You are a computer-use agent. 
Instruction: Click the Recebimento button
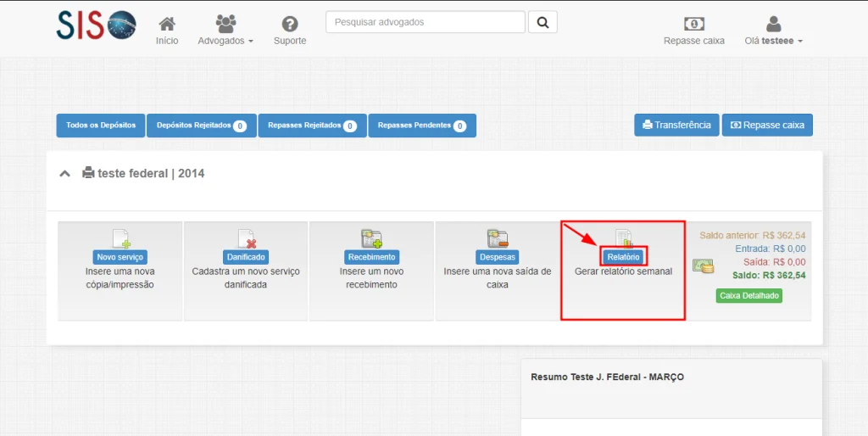371,257
